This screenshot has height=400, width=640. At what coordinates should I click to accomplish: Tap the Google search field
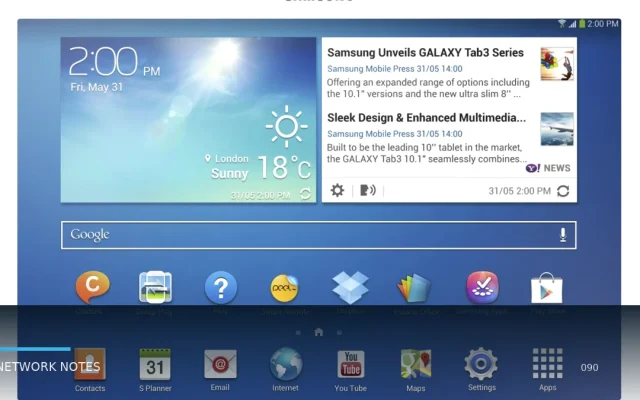319,235
